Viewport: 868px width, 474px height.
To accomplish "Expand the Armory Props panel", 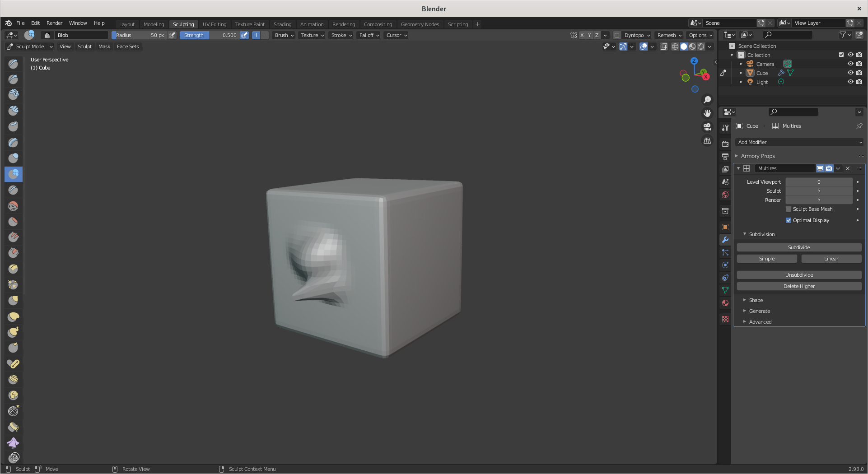I will click(758, 156).
